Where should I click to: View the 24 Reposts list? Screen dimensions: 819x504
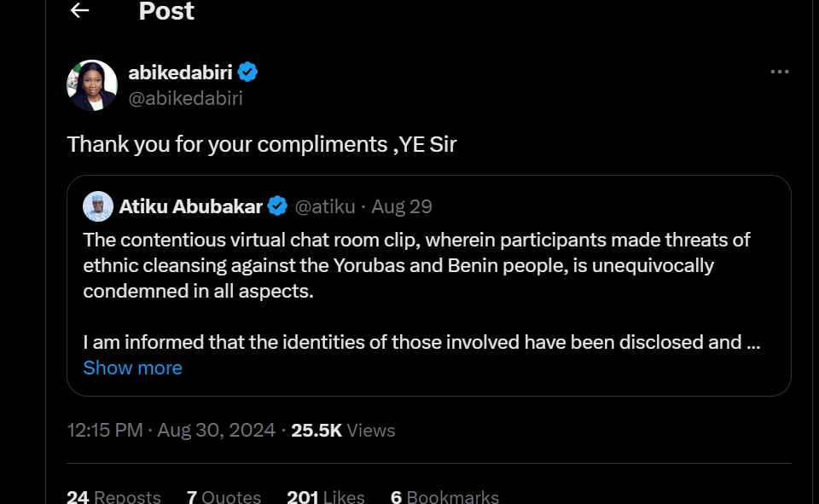pos(113,496)
